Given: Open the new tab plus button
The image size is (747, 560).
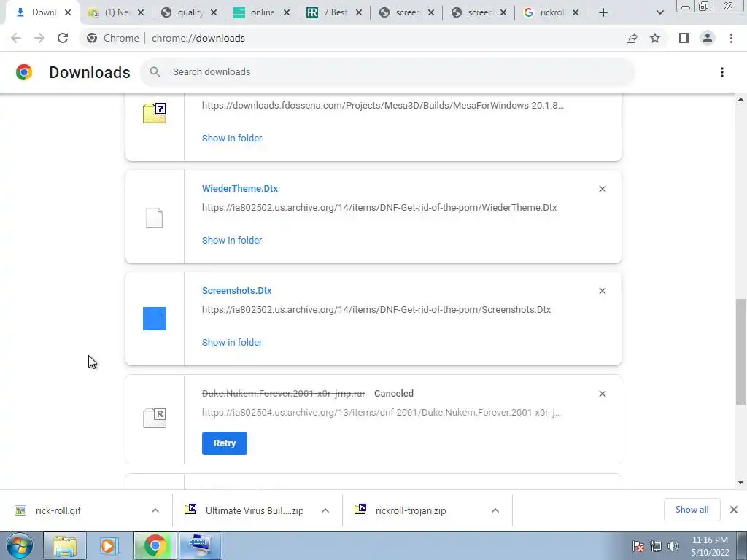Looking at the screenshot, I should 603,12.
